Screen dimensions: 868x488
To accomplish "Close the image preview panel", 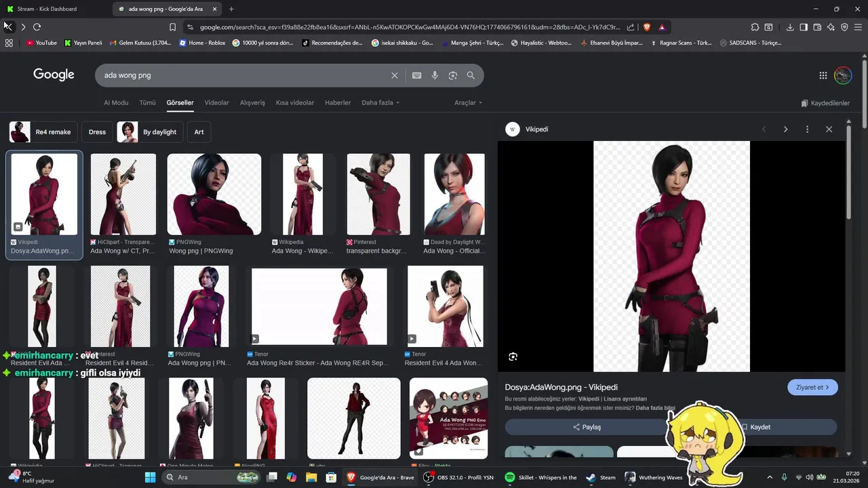I will [829, 129].
